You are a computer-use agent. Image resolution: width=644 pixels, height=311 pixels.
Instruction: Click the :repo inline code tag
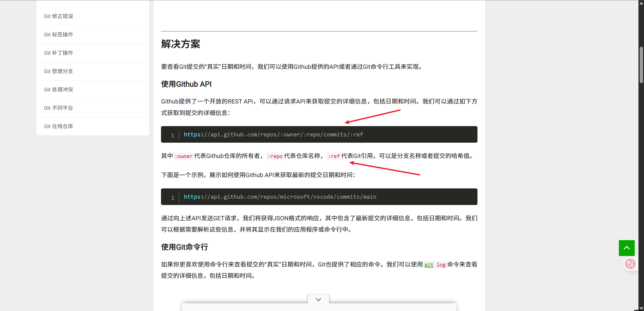click(275, 156)
